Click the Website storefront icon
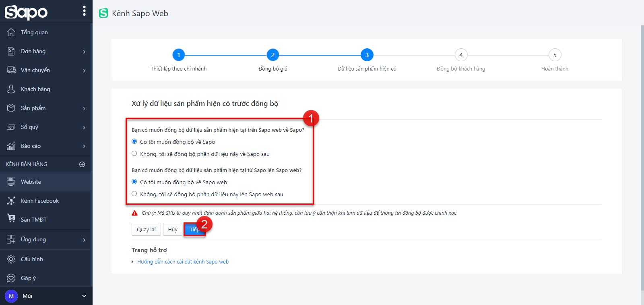644x305 pixels. (11, 182)
